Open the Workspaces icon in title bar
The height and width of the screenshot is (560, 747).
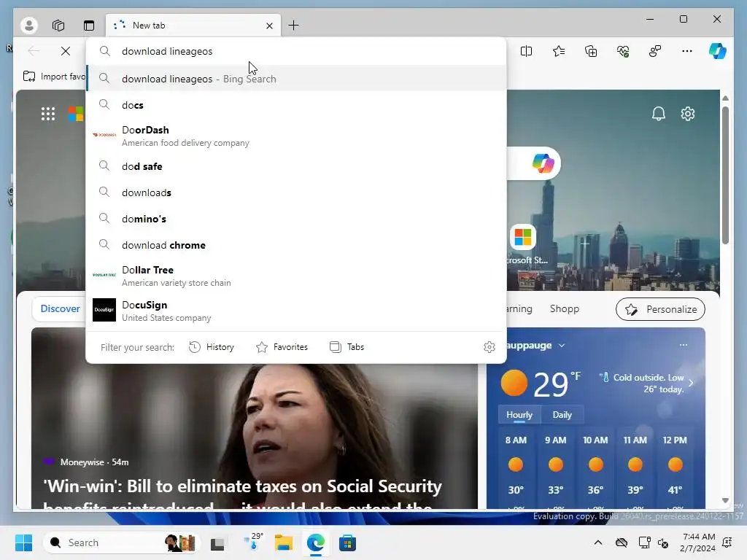[x=58, y=26]
